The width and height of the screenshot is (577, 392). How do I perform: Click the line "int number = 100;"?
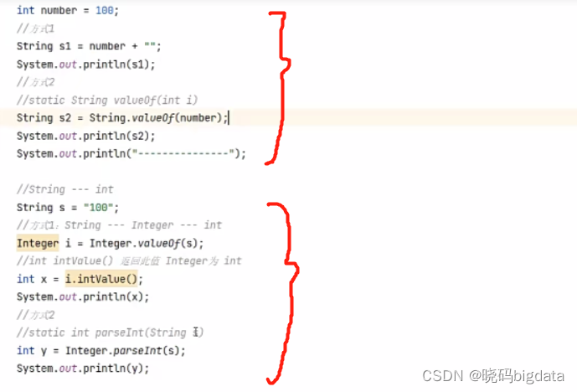tap(68, 10)
